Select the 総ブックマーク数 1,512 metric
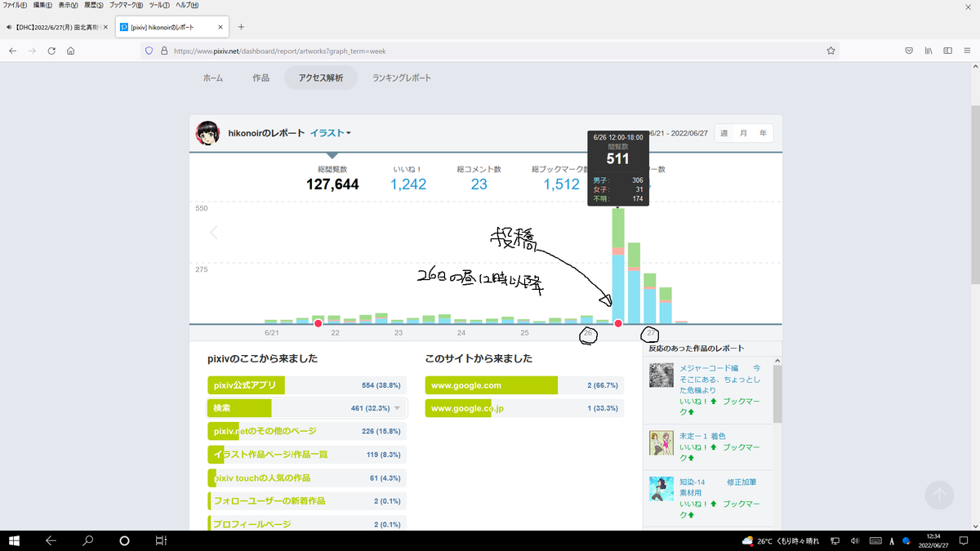Viewport: 980px width, 551px height. click(x=561, y=178)
